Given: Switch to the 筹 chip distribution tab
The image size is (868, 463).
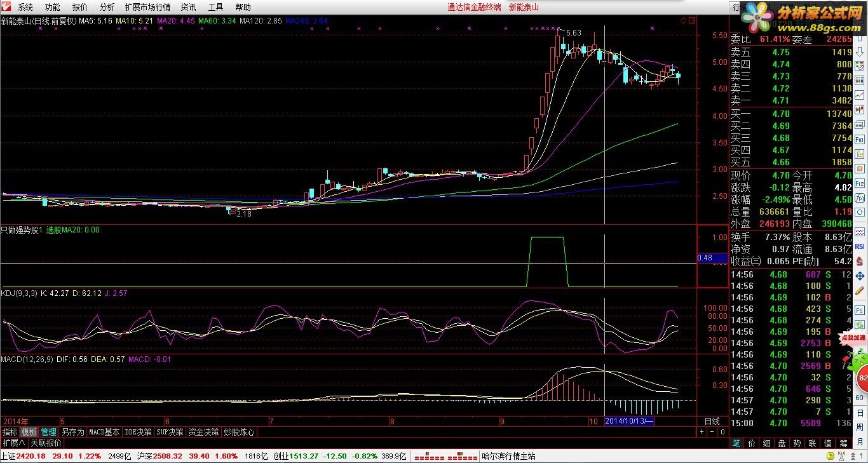Looking at the screenshot, I should [843, 443].
